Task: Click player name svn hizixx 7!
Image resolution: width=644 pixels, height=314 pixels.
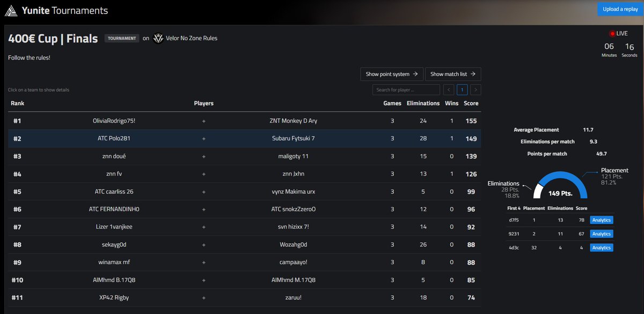Action: point(293,227)
